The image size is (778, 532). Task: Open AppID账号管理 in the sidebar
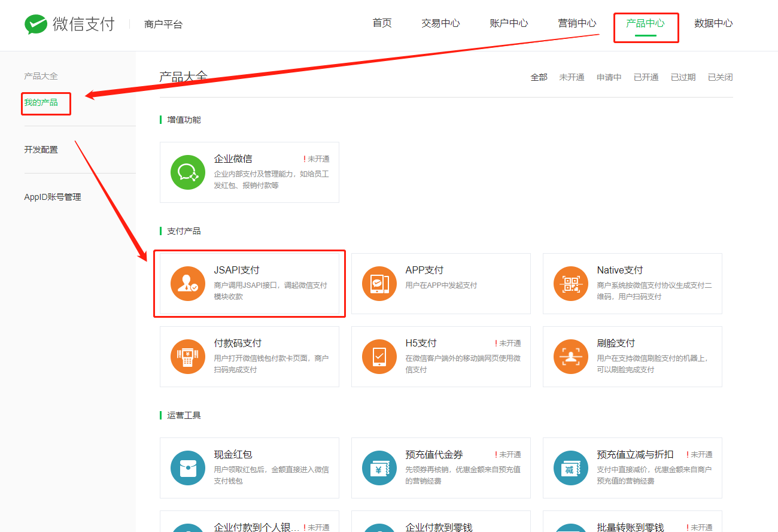[53, 197]
